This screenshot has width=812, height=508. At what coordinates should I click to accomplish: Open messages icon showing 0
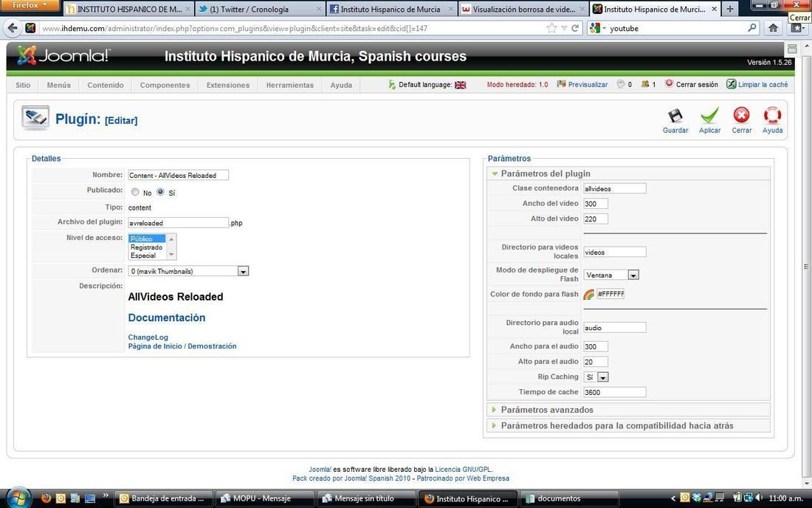point(620,84)
